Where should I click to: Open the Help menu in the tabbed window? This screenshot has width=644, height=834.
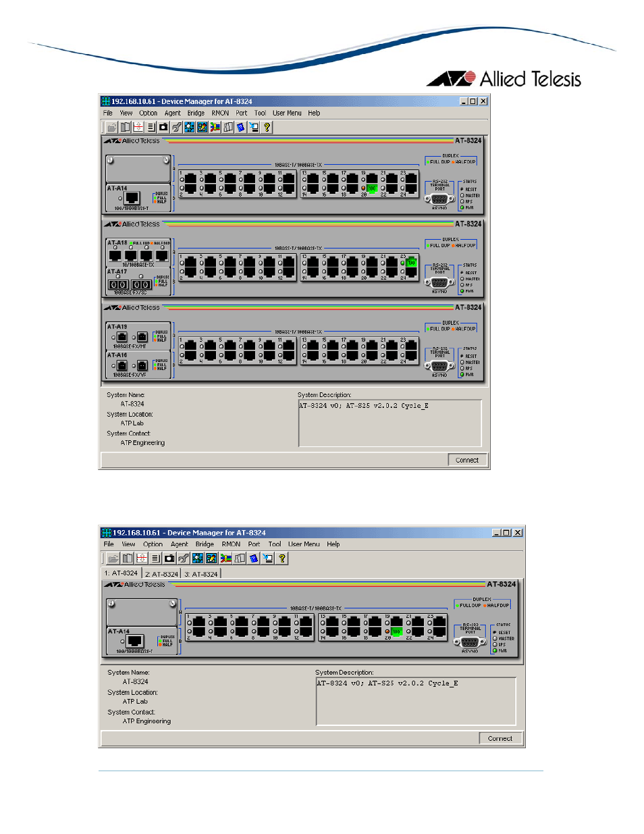pos(333,544)
